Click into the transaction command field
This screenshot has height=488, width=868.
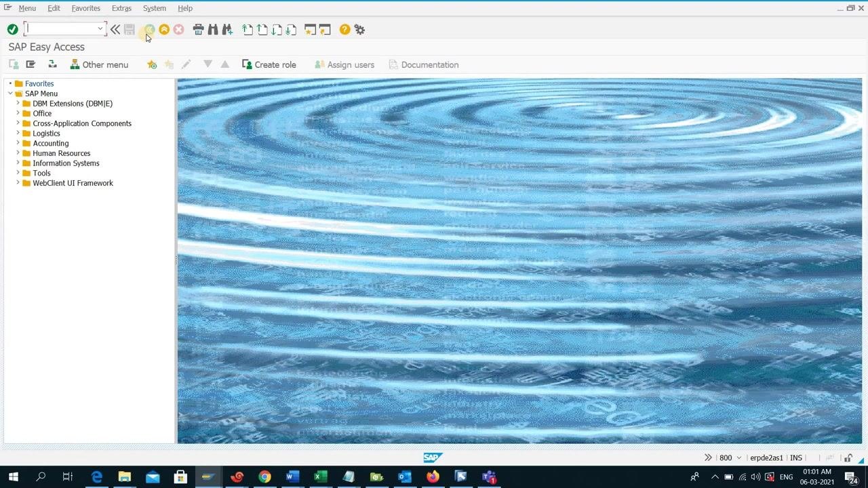pyautogui.click(x=62, y=28)
